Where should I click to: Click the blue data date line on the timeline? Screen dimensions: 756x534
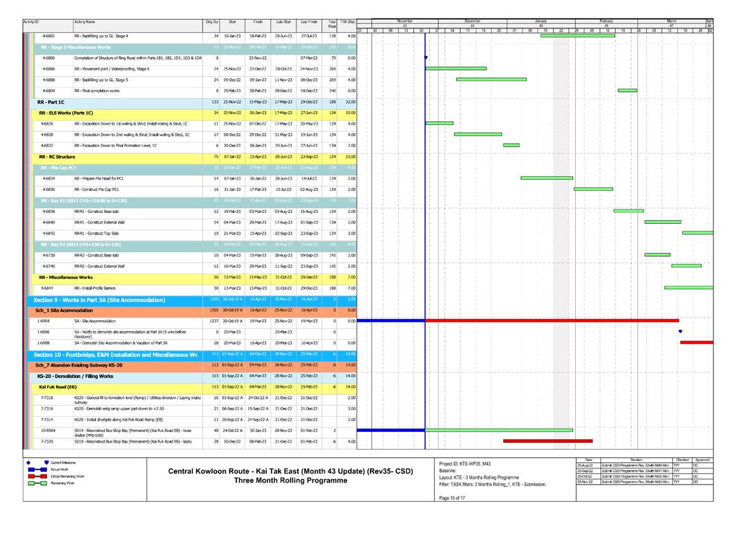[424, 222]
